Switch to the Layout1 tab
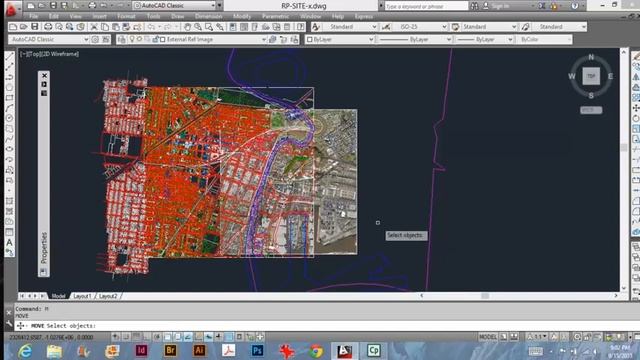This screenshot has width=640, height=360. tap(82, 296)
